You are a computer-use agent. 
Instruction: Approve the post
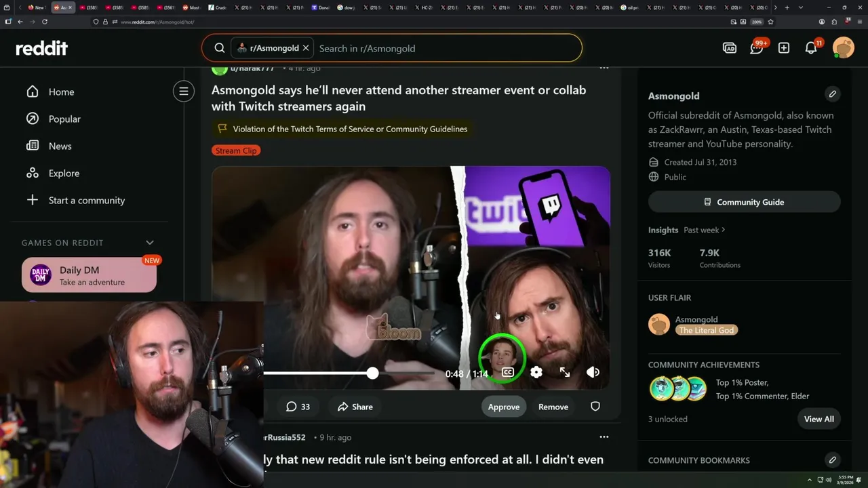click(504, 407)
